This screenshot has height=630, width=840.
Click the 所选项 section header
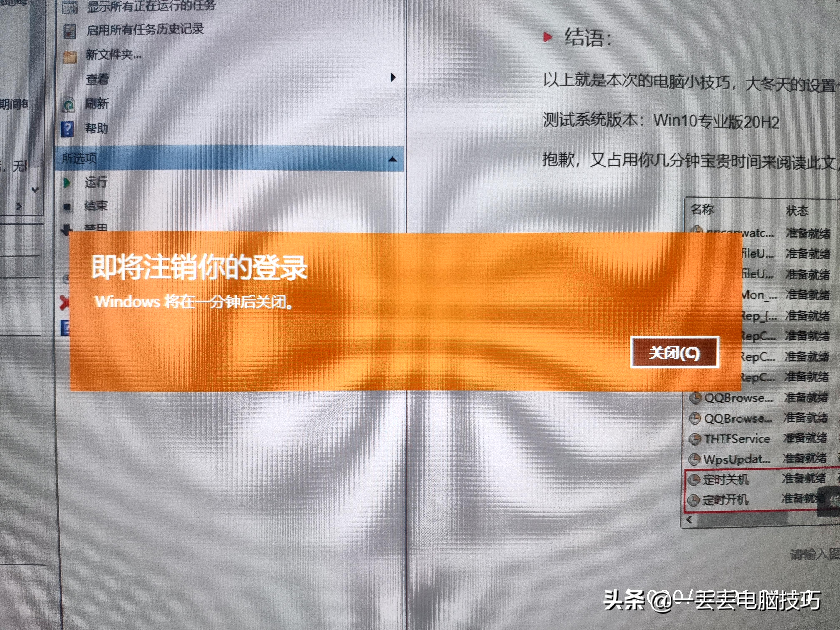coord(229,158)
